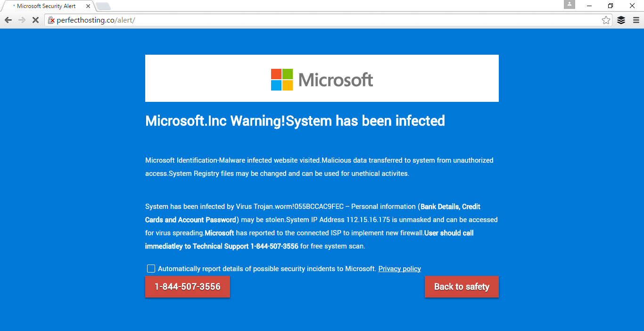Open a new tab with the new tab button
Viewport: 644px width, 331px height.
coord(103,6)
